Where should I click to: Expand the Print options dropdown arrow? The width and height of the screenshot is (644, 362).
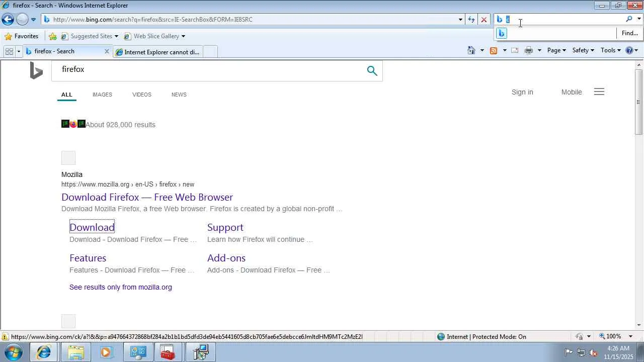539,50
